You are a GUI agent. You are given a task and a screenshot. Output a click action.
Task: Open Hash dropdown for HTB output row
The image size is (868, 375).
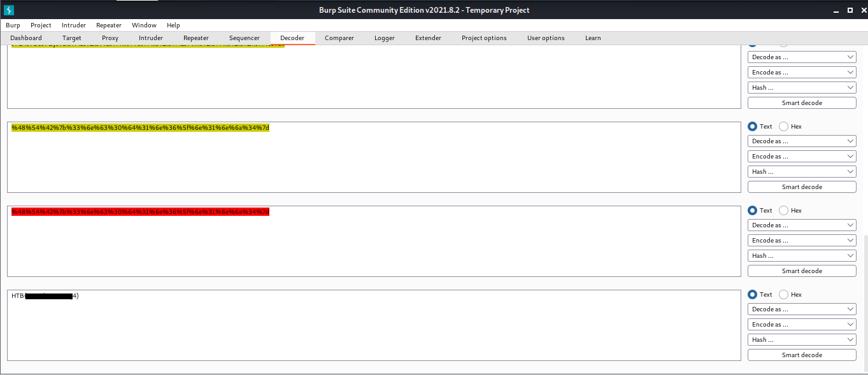(802, 339)
